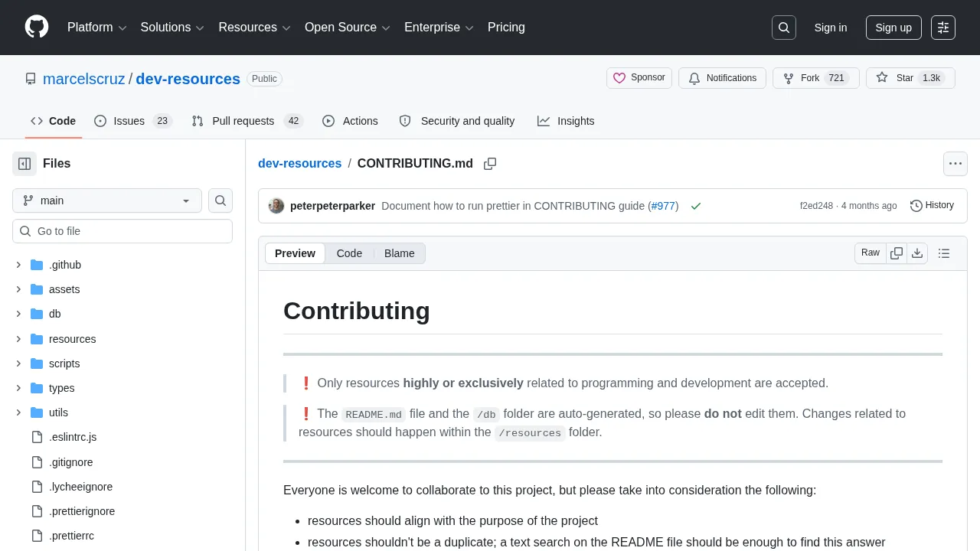Open the scripts folder
The width and height of the screenshot is (980, 551).
(x=64, y=364)
